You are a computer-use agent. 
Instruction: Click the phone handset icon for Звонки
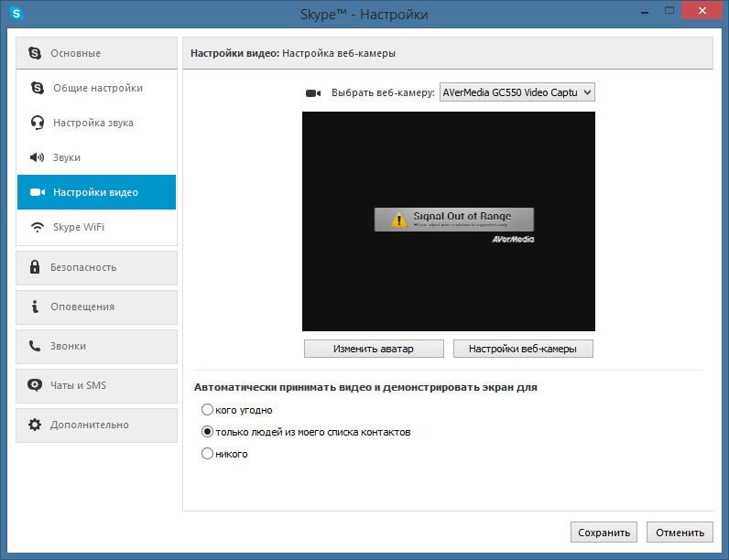pos(35,346)
